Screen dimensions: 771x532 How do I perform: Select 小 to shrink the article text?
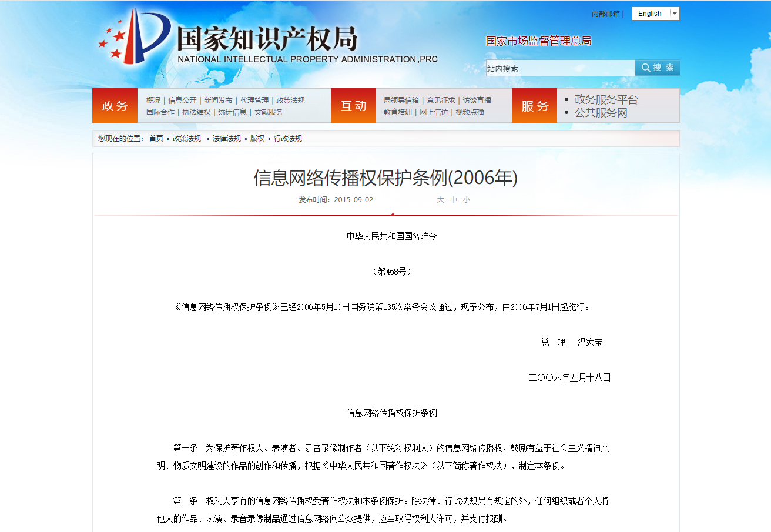(x=466, y=200)
